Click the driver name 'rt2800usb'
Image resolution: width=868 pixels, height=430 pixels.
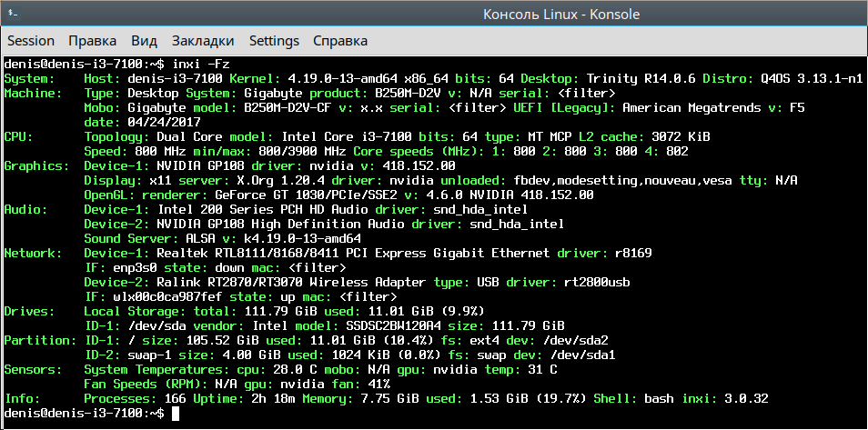point(597,282)
